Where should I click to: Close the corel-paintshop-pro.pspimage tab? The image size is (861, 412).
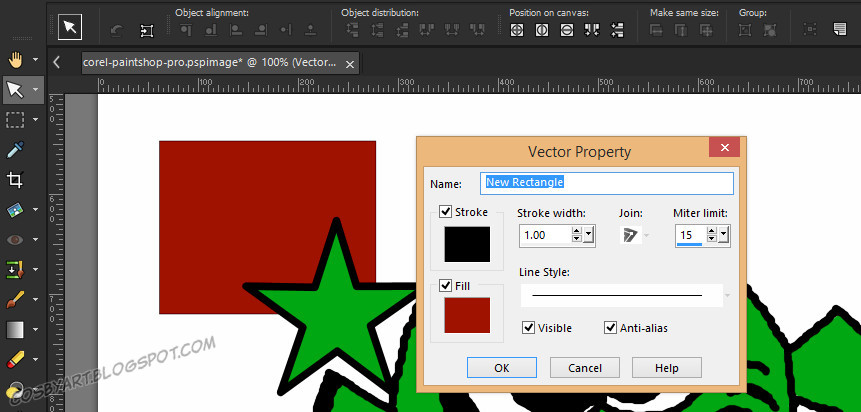click(349, 64)
